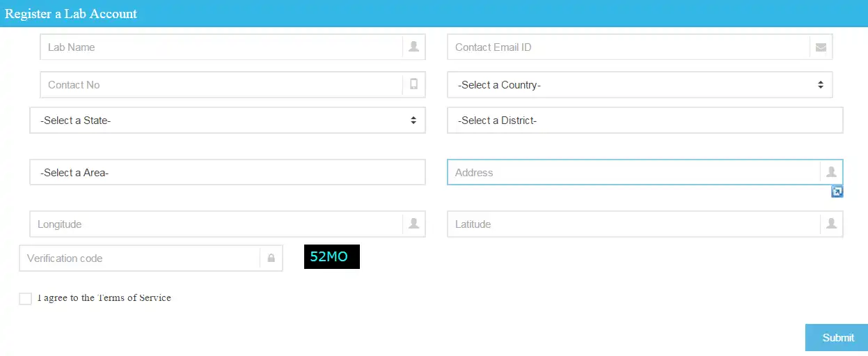The height and width of the screenshot is (356, 868).
Task: Click the user icon in Lab Name field
Action: click(414, 47)
